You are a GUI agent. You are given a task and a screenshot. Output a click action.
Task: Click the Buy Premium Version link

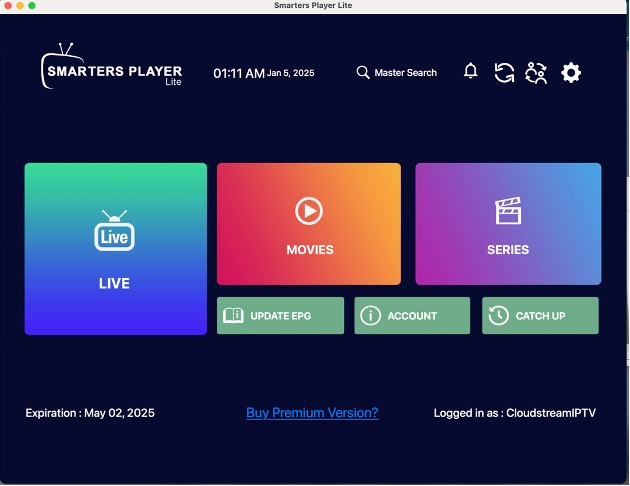[312, 412]
